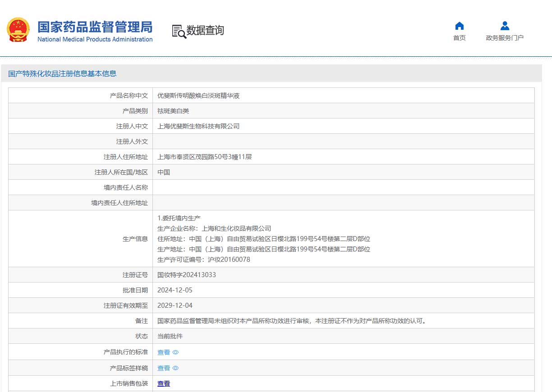Click the National Medical Products Administration subtitle

(x=95, y=39)
